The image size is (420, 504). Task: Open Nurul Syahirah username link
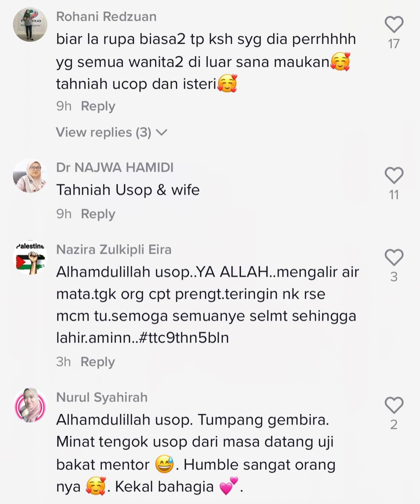click(x=102, y=397)
